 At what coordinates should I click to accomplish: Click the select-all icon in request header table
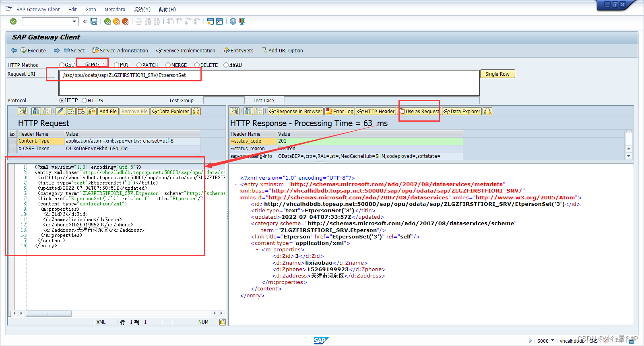tap(12, 134)
